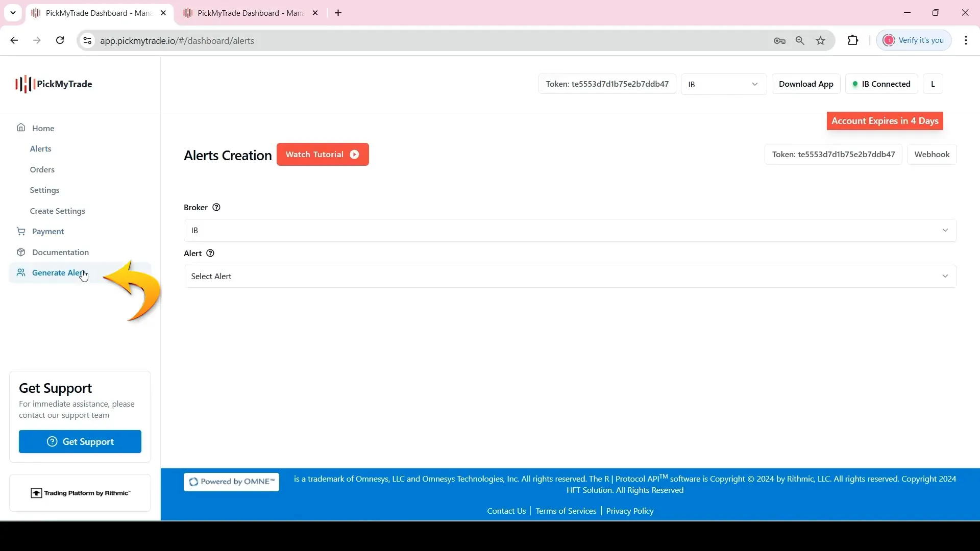
Task: Close the first PickMyTrade tab
Action: tap(163, 13)
